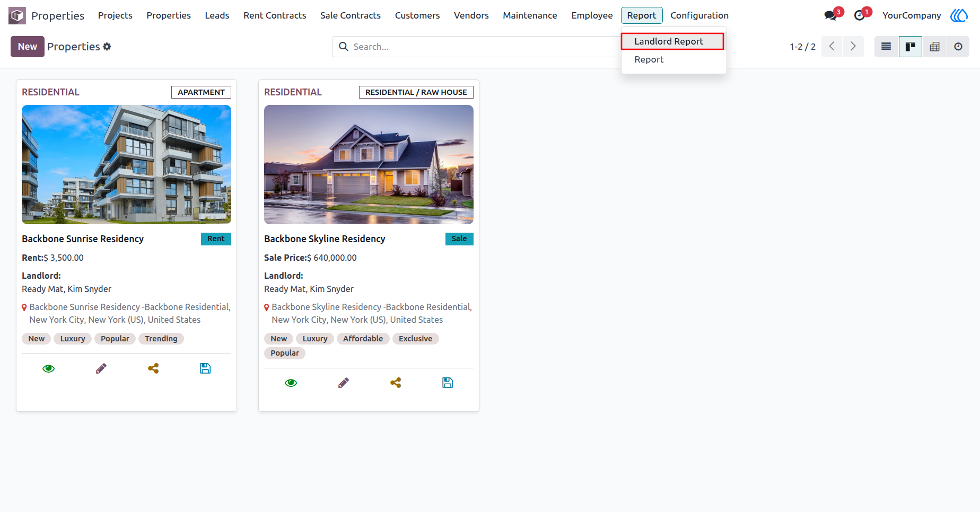This screenshot has height=512, width=980.
Task: Click the New button
Action: click(28, 47)
